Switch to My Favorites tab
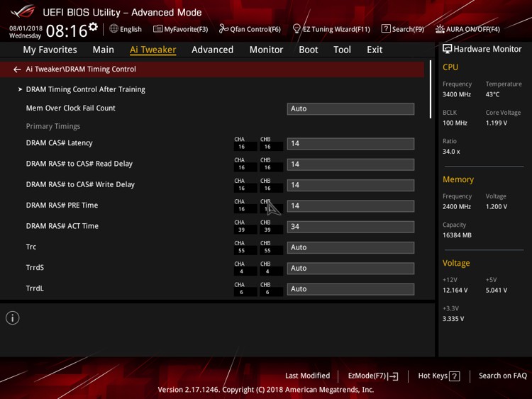532x399 pixels. (x=50, y=50)
